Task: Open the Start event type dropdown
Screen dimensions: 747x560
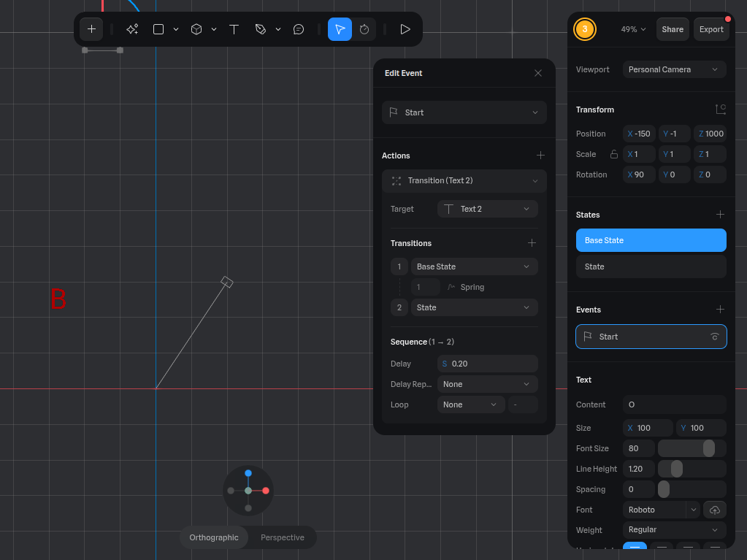Action: [464, 112]
